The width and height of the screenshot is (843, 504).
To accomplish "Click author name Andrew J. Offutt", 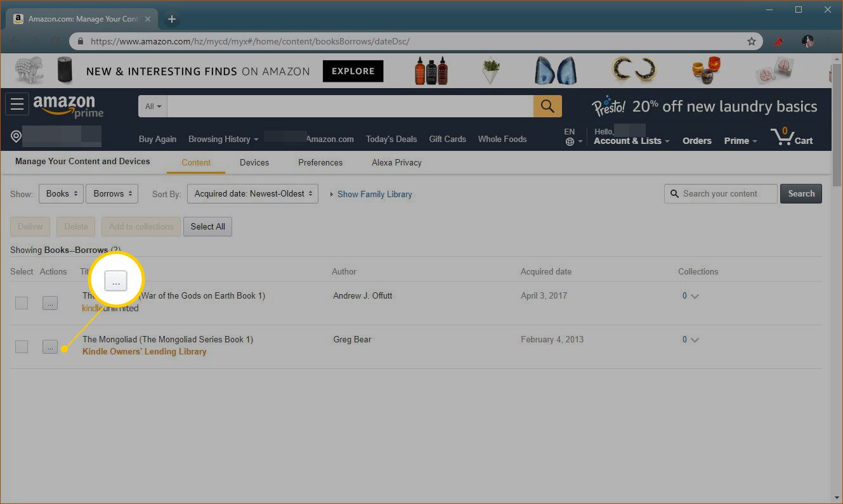I will pyautogui.click(x=363, y=295).
